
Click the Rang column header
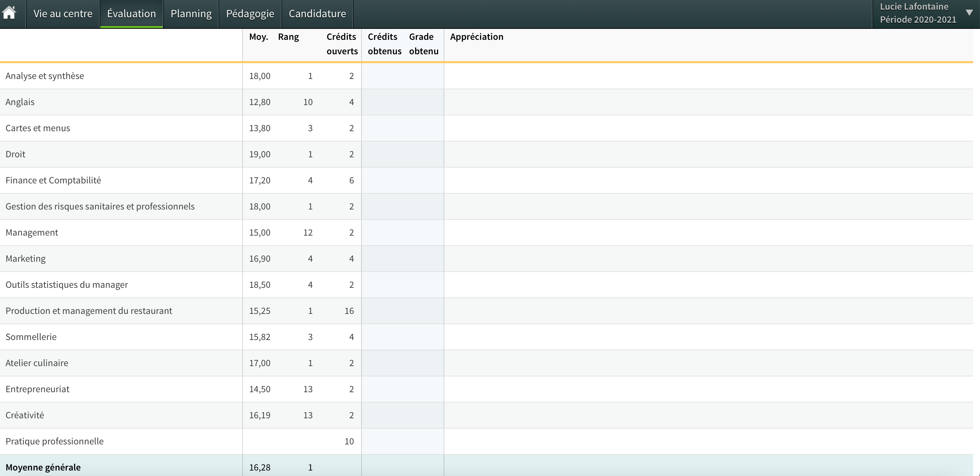pyautogui.click(x=288, y=37)
